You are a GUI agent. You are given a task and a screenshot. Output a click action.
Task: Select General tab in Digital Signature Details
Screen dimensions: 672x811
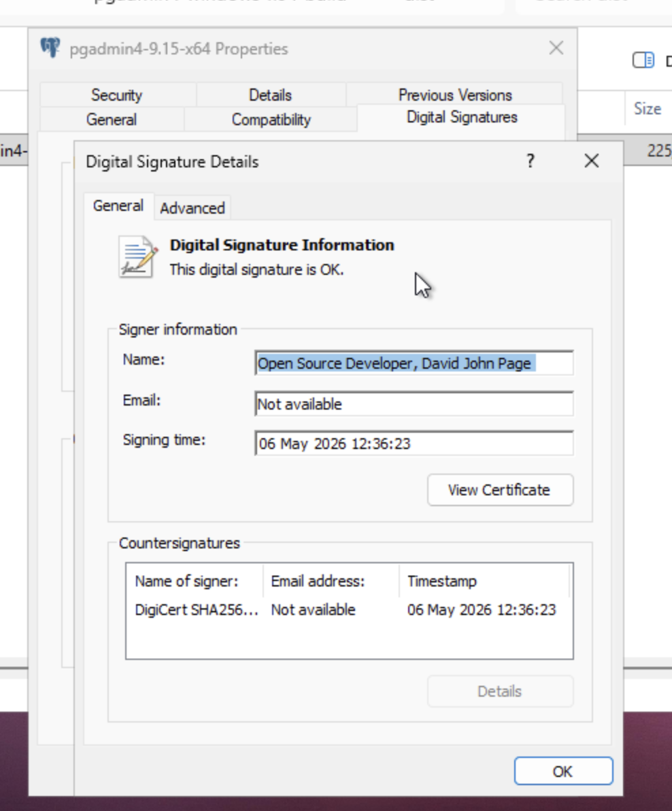click(x=118, y=206)
